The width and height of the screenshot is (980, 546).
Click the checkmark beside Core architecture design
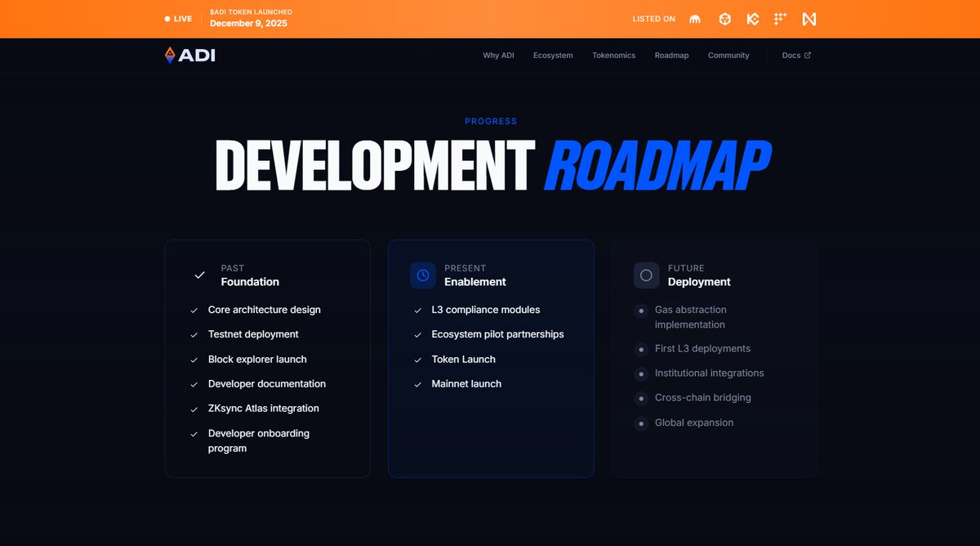pyautogui.click(x=194, y=311)
